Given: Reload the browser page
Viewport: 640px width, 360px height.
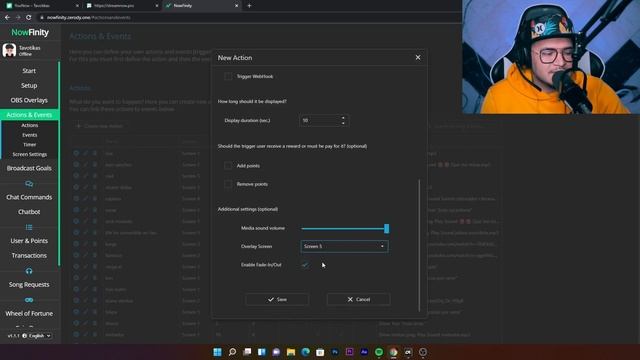Looking at the screenshot, I should click(29, 18).
